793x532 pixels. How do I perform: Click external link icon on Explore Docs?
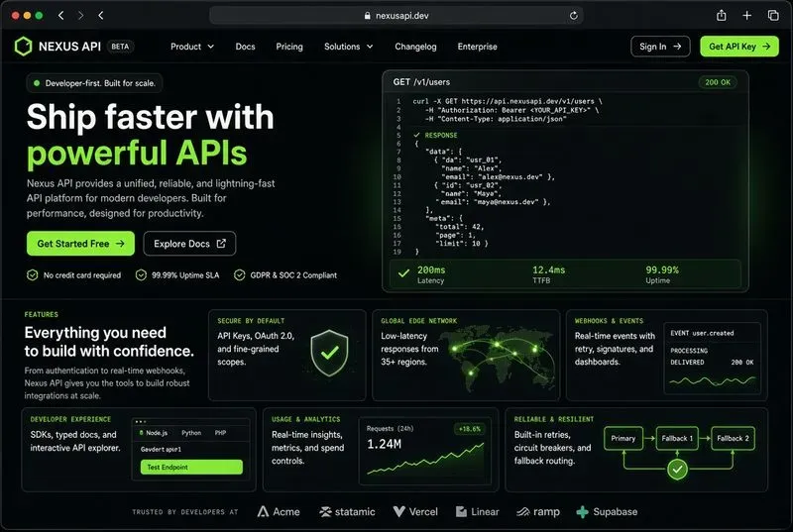pyautogui.click(x=221, y=244)
